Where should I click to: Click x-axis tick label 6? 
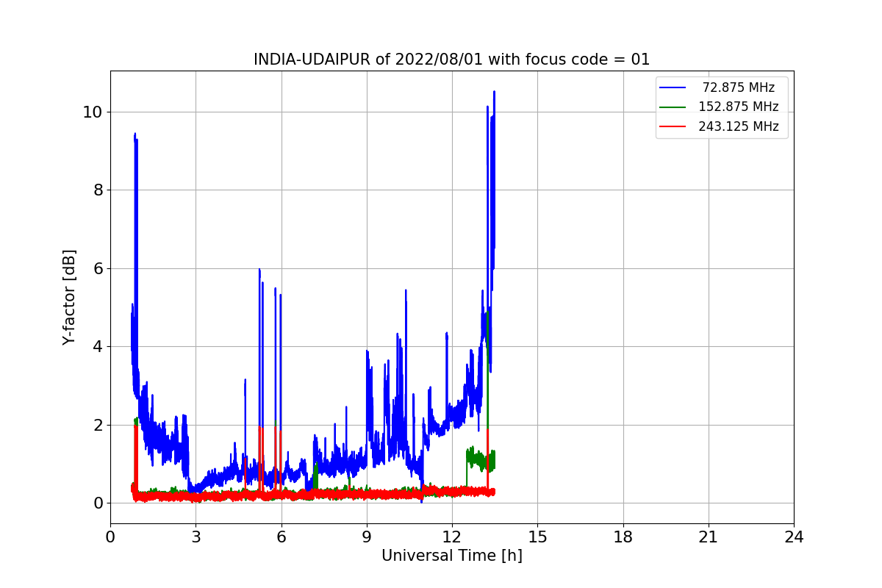click(x=281, y=537)
